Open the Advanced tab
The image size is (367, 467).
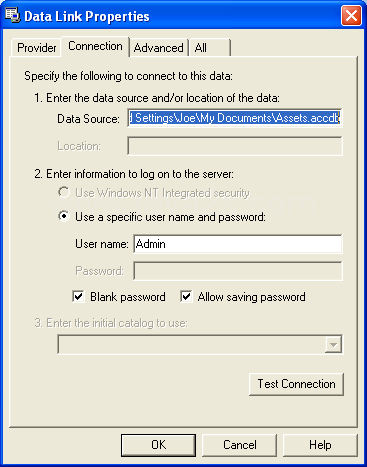(159, 48)
